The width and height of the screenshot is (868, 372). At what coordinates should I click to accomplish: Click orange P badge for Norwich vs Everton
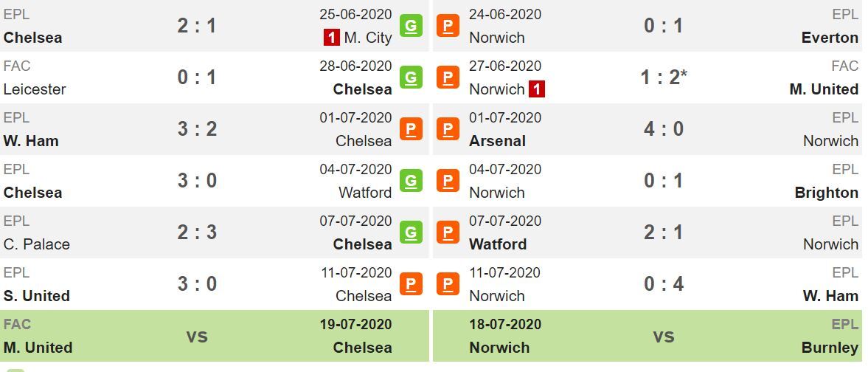(448, 26)
